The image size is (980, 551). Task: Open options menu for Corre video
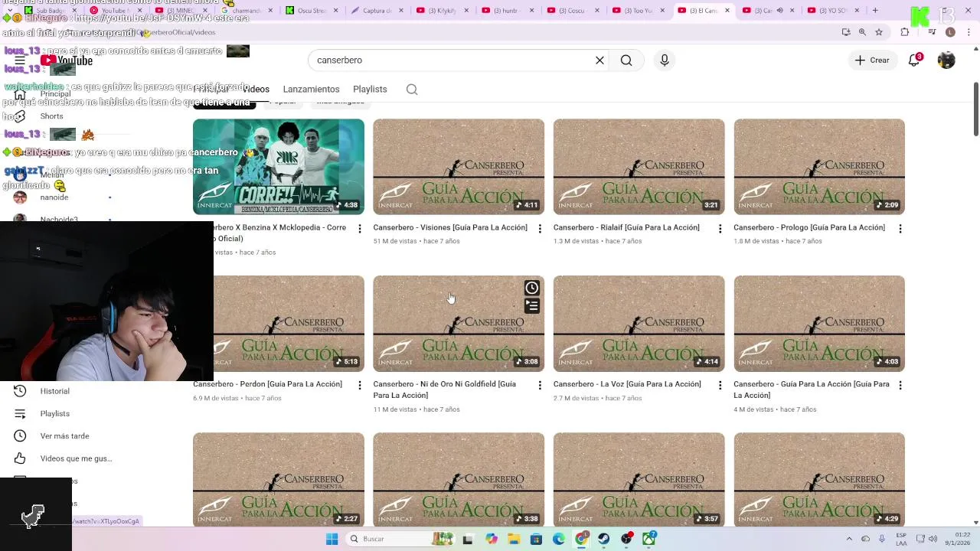pos(360,229)
